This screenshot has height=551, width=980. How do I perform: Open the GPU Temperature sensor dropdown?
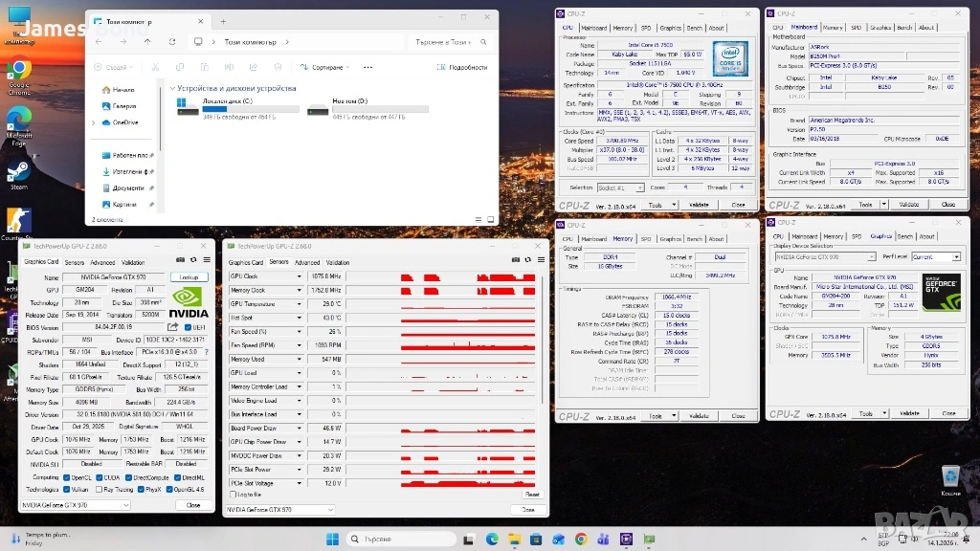300,304
